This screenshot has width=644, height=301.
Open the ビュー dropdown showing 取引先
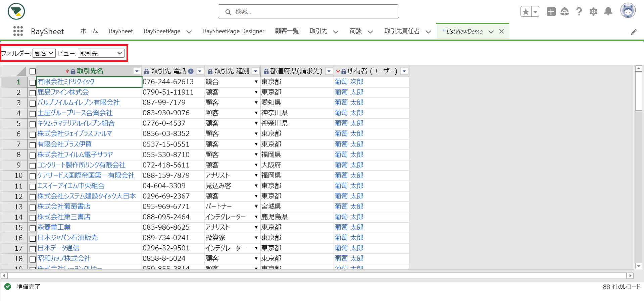coord(101,53)
